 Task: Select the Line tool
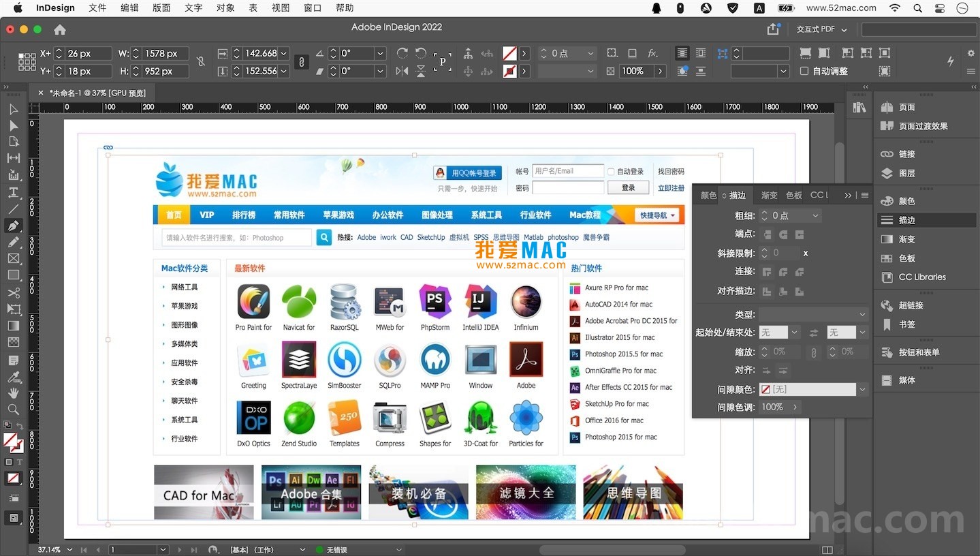tap(13, 209)
